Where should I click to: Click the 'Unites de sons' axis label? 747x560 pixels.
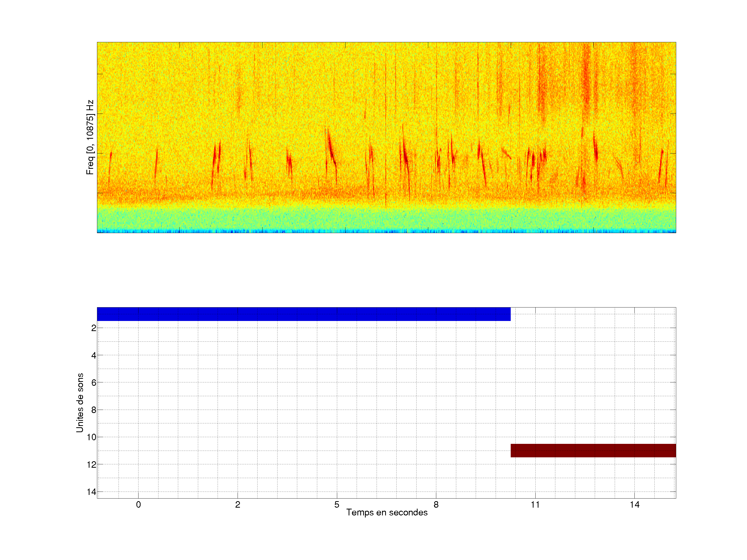pyautogui.click(x=80, y=403)
